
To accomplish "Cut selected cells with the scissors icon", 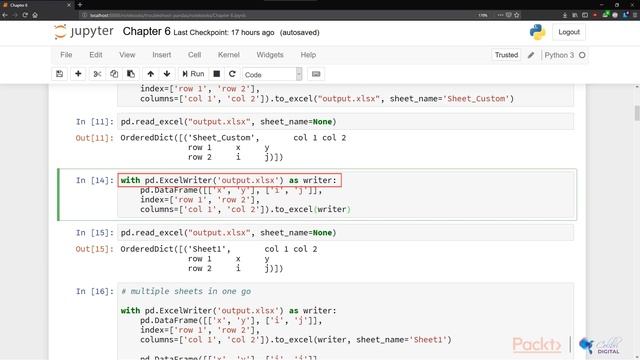I will tap(97, 74).
